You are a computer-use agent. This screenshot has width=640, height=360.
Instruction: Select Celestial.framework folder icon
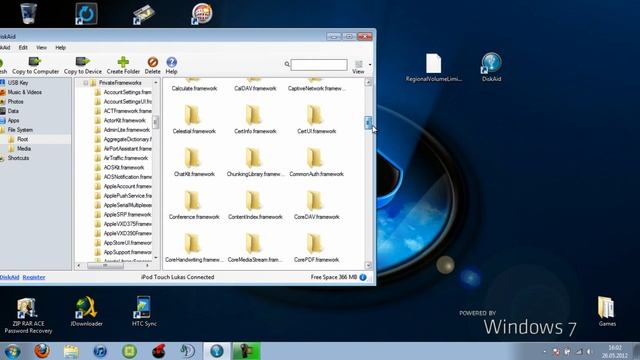pos(192,114)
